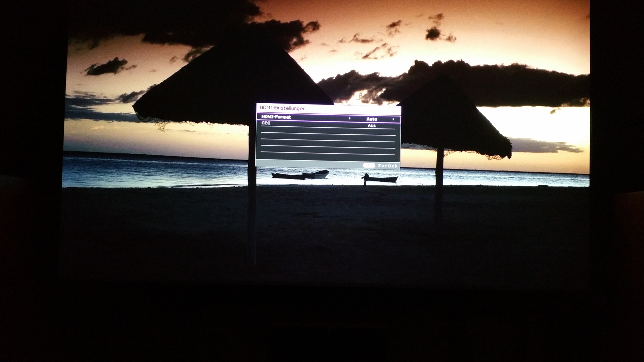Select fourth empty row below CEC
The image size is (644, 362).
tap(328, 150)
